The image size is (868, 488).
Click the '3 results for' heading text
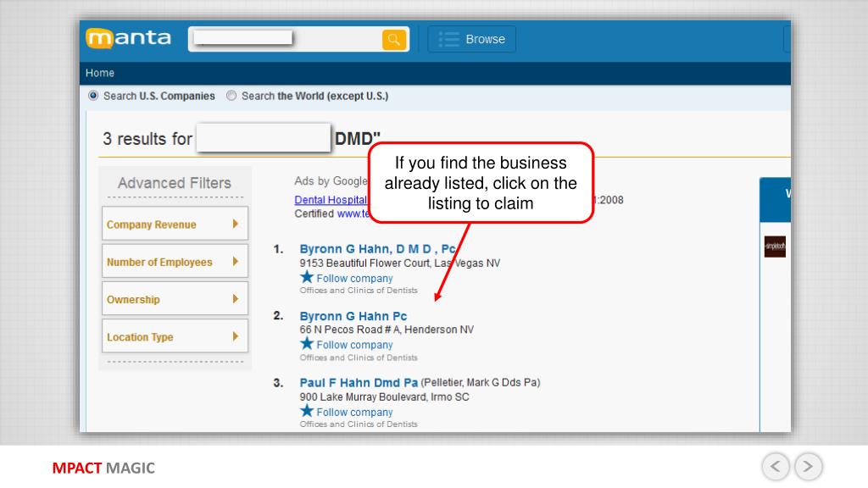tap(147, 138)
